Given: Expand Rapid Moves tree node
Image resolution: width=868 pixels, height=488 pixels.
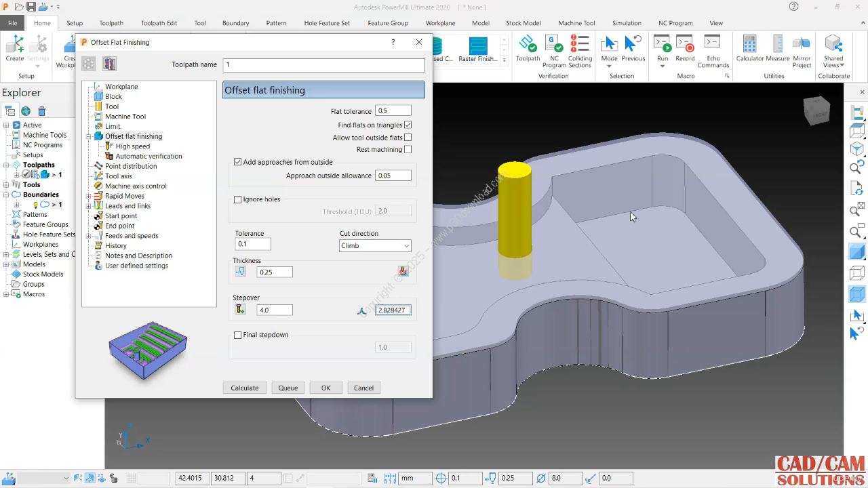Looking at the screenshot, I should (88, 196).
